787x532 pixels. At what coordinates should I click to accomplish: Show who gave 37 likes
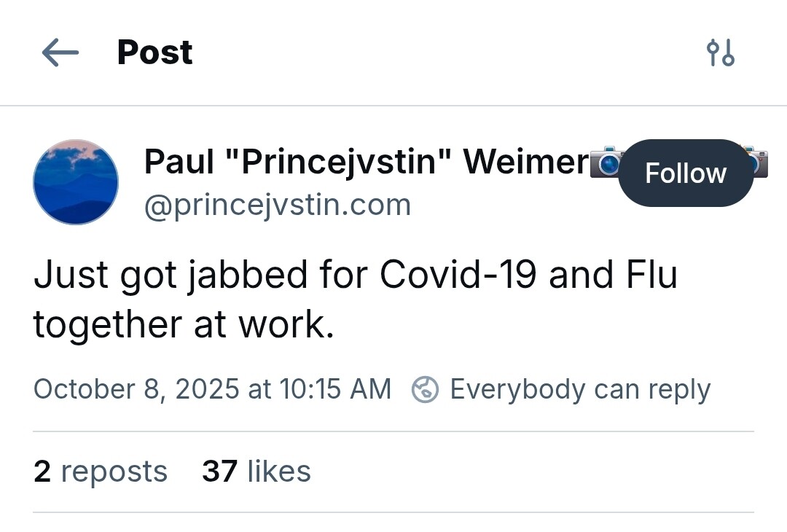pyautogui.click(x=257, y=472)
